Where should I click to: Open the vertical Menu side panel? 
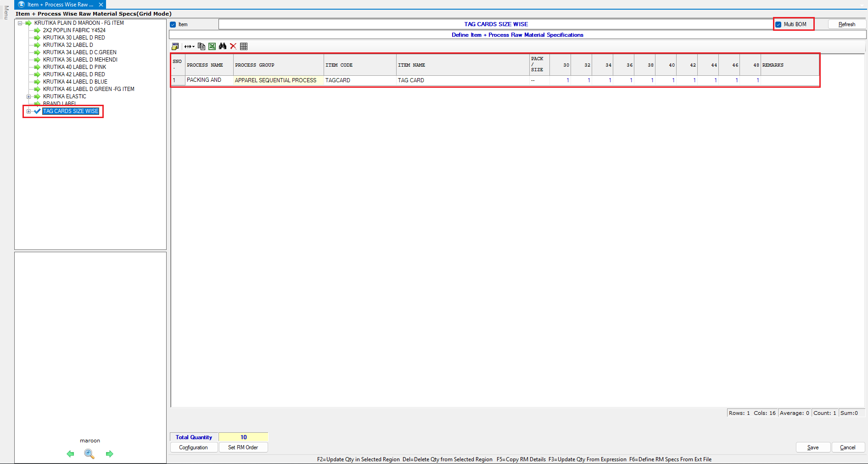(6, 12)
